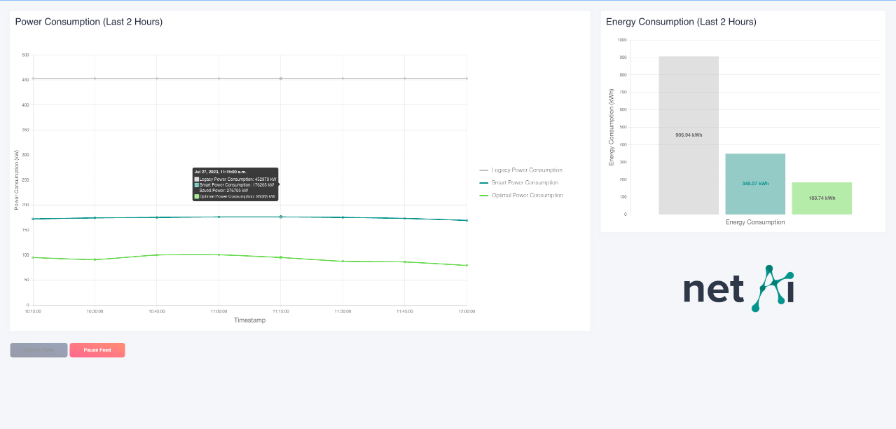Click the smart power data point at 10:30:00

(95, 218)
